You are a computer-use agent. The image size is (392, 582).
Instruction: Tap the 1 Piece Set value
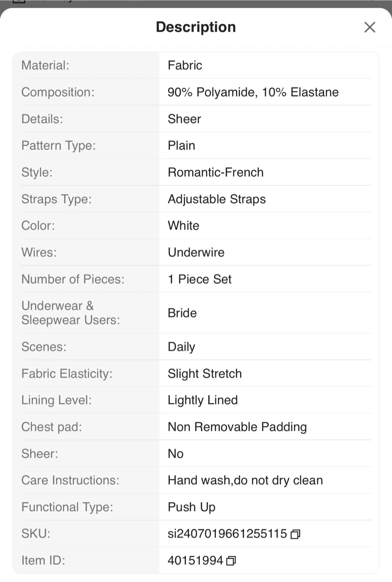click(200, 279)
